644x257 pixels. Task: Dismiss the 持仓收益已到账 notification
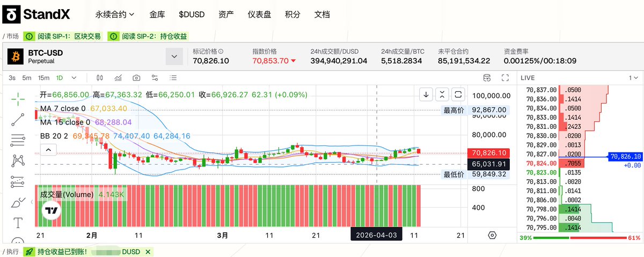(x=148, y=251)
